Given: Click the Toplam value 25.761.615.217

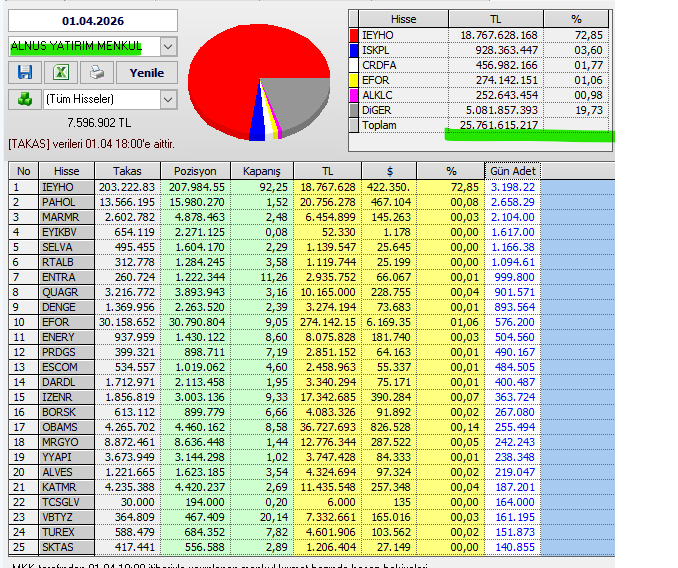Looking at the screenshot, I should (x=499, y=125).
